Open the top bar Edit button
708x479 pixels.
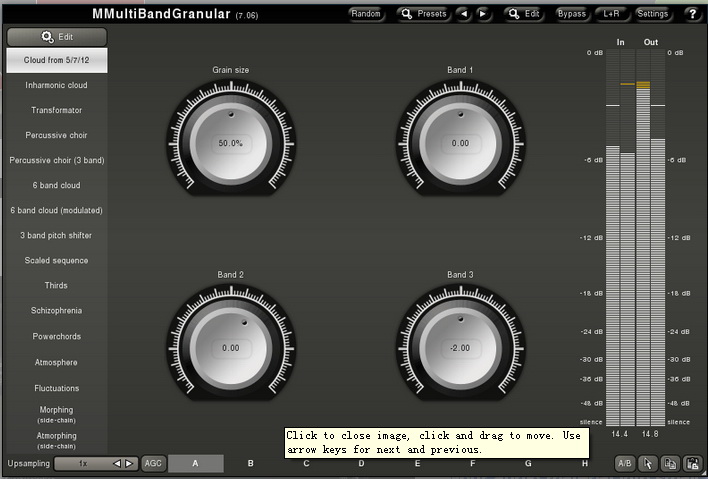pyautogui.click(x=524, y=14)
